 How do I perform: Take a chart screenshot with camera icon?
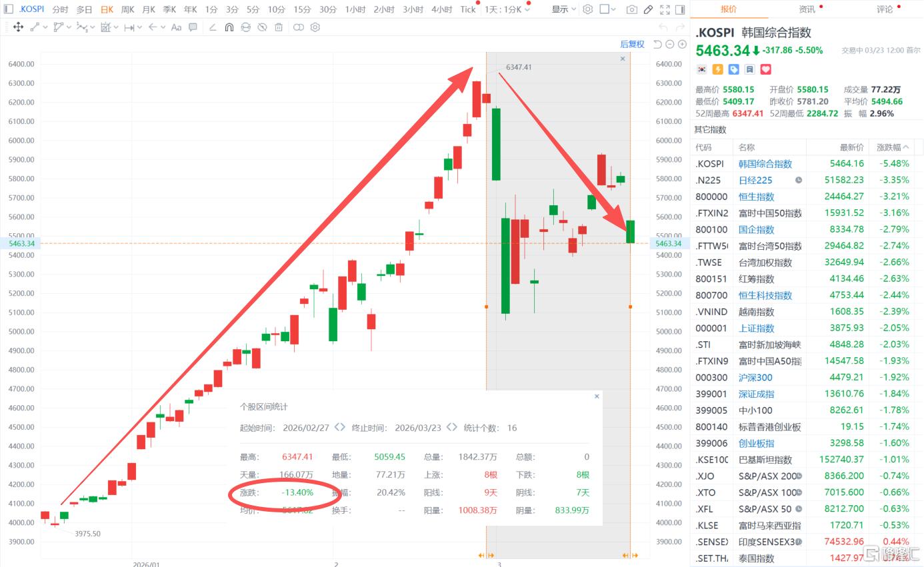pos(631,9)
